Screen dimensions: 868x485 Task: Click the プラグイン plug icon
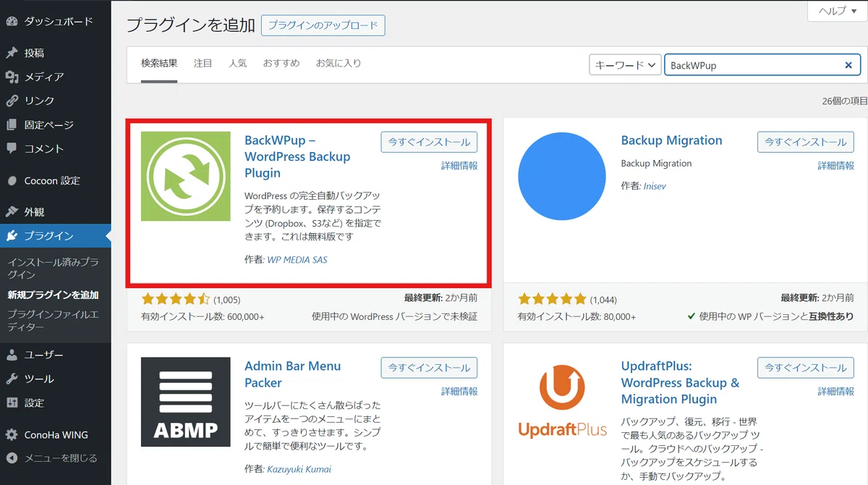[12, 236]
